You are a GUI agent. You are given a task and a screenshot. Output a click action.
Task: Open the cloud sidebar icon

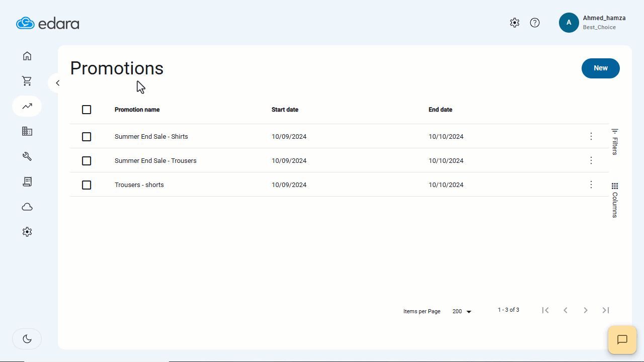27,207
